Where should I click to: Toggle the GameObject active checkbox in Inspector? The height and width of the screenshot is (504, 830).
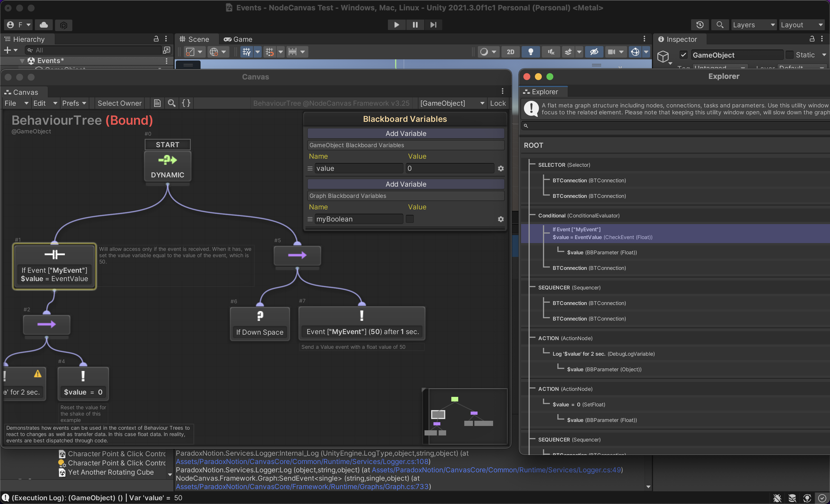point(683,54)
